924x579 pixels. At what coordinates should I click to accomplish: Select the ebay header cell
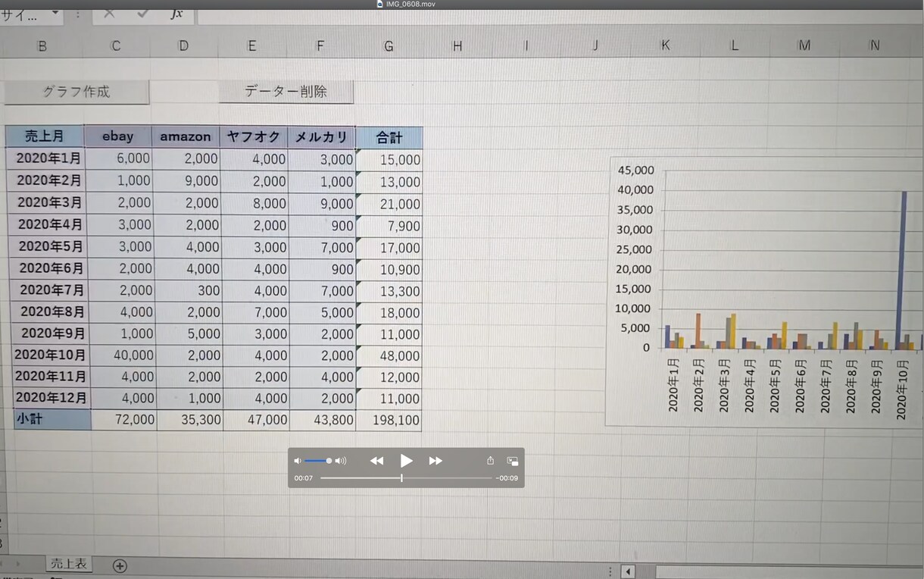tap(117, 136)
